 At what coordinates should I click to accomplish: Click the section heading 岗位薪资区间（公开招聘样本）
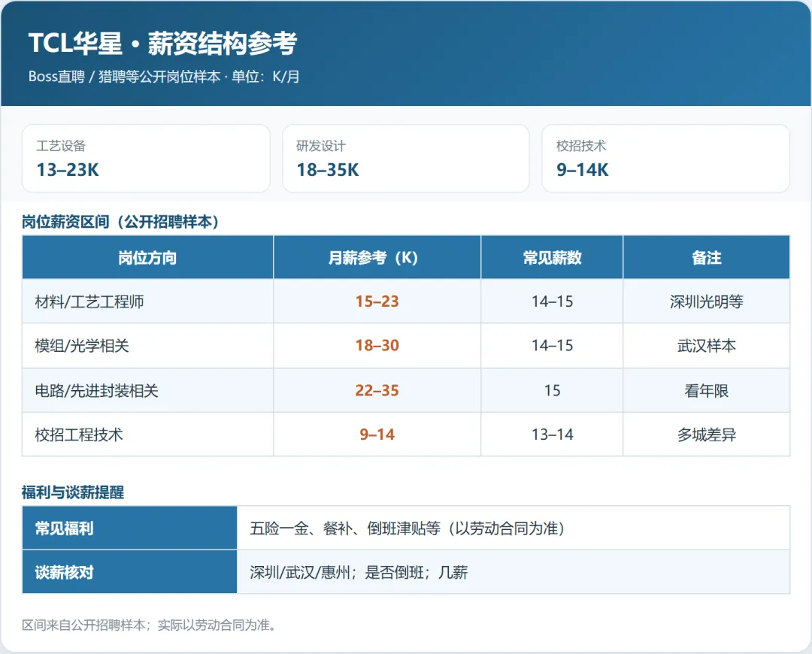(x=120, y=223)
